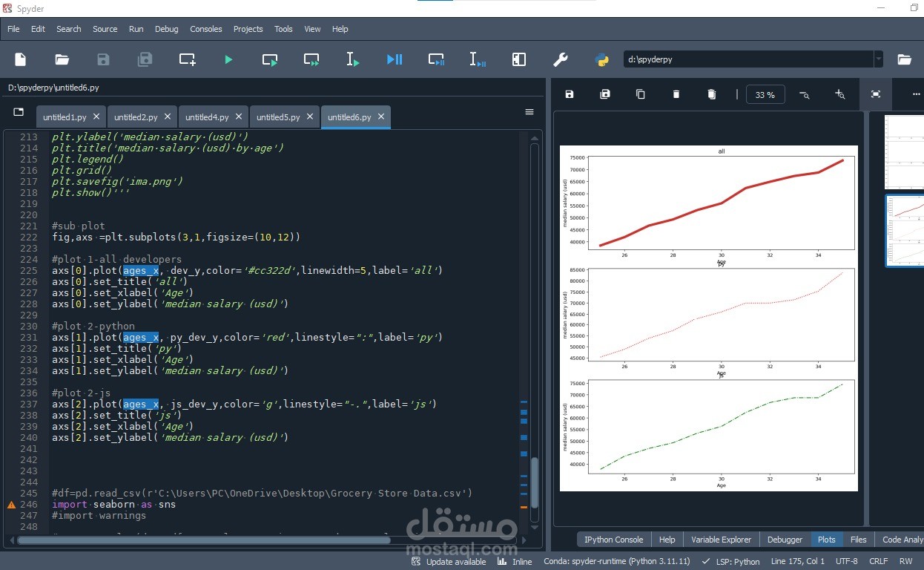Open Preferences with the wrench icon
Screen dimensions: 924x570
point(561,59)
